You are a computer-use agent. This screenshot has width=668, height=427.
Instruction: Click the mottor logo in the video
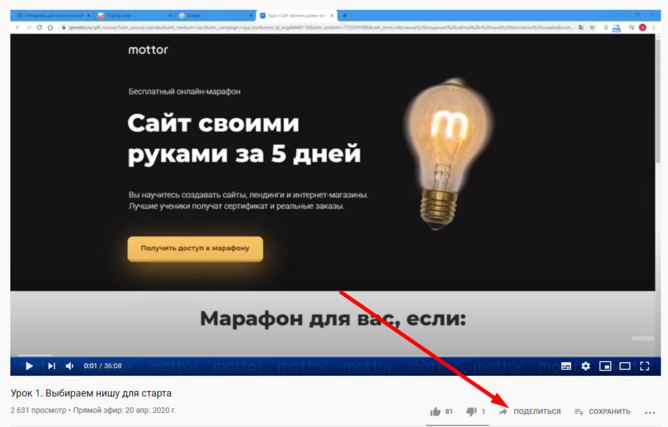(x=148, y=50)
